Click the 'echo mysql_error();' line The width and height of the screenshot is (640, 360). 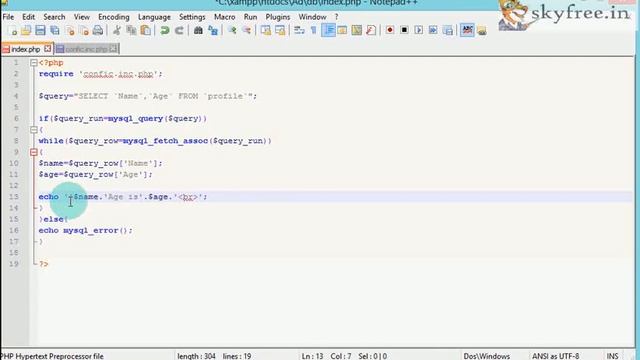pos(85,231)
